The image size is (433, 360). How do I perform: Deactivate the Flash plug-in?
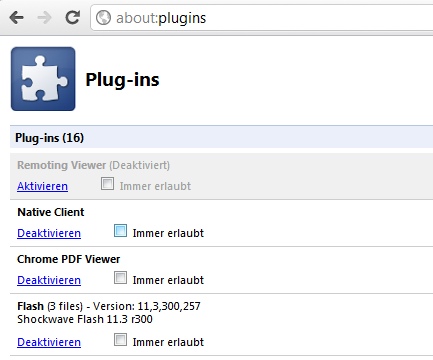[49, 342]
